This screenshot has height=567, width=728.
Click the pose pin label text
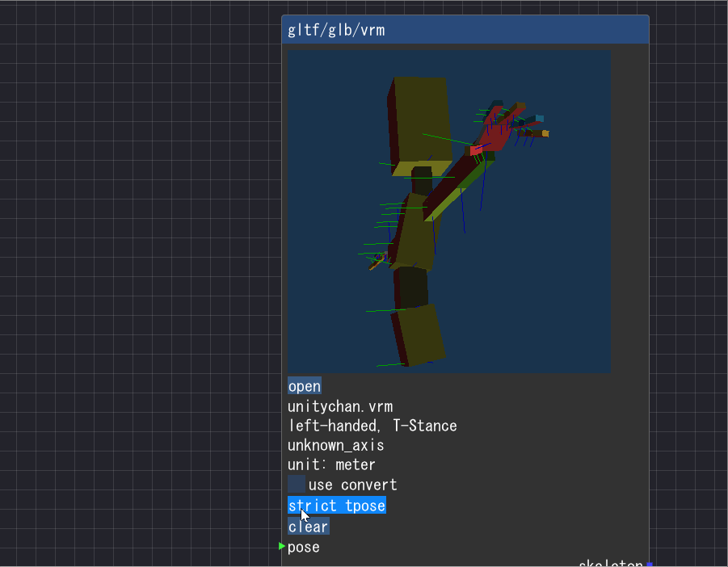point(304,548)
